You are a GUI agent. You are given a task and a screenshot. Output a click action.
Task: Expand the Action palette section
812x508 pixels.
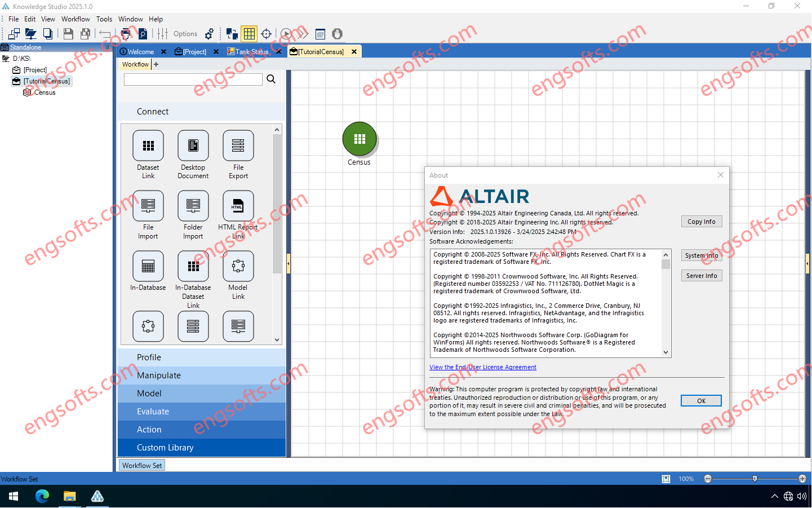[x=202, y=430]
